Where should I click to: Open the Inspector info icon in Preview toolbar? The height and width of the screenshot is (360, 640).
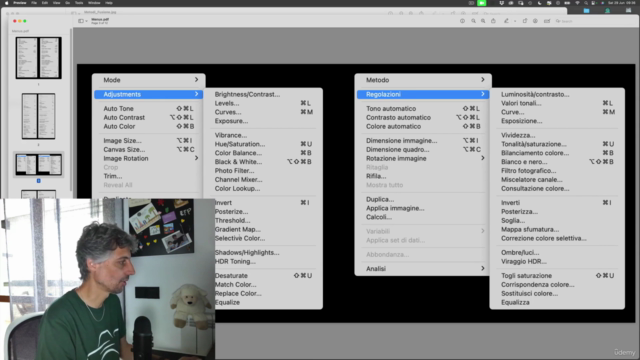pos(462,21)
